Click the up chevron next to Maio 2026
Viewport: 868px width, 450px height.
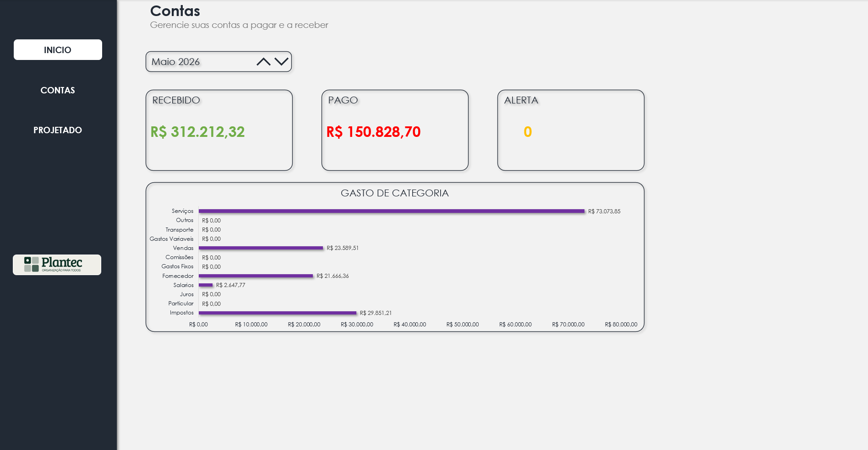(x=263, y=62)
